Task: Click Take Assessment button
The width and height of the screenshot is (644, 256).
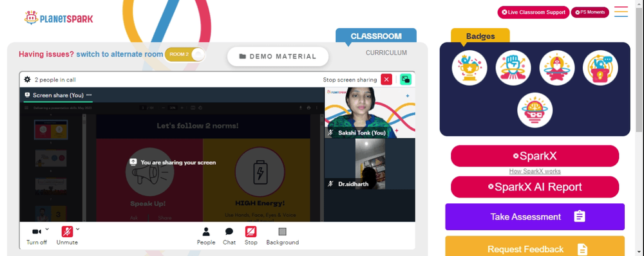Action: click(535, 217)
